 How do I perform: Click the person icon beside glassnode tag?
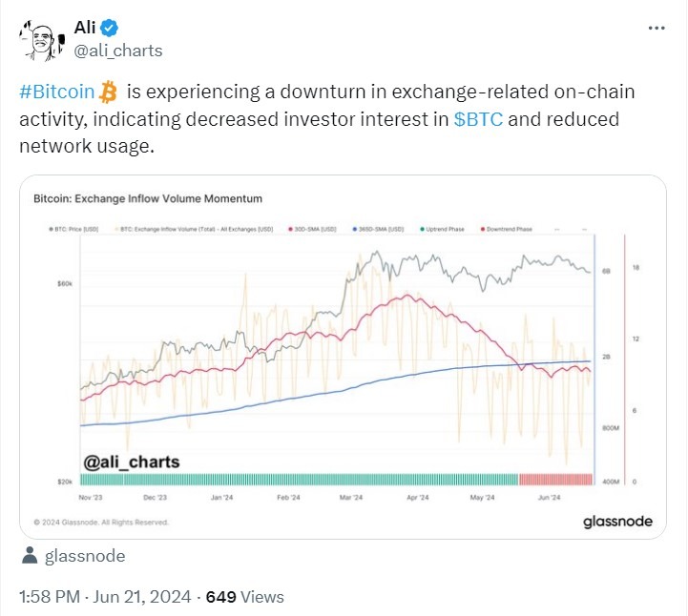[30, 556]
